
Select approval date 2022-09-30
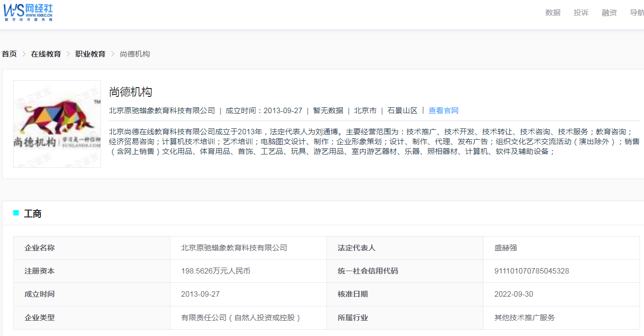[514, 294]
